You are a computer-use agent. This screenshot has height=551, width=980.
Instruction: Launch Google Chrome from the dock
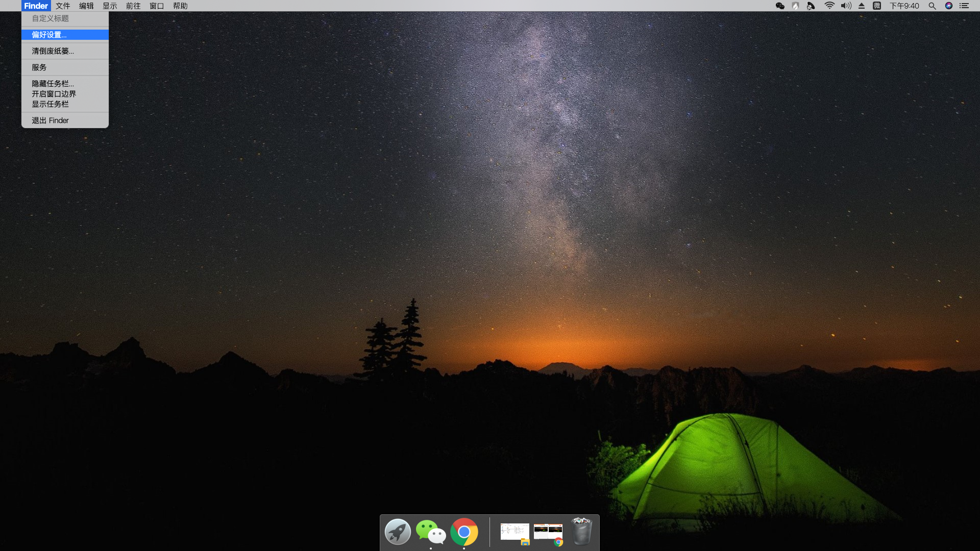pyautogui.click(x=464, y=532)
